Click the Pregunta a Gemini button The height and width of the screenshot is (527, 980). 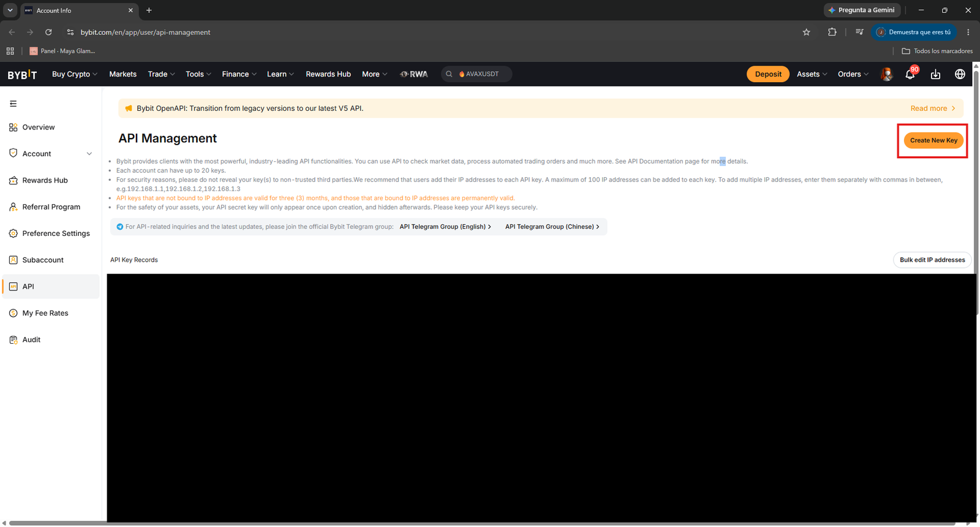tap(862, 10)
